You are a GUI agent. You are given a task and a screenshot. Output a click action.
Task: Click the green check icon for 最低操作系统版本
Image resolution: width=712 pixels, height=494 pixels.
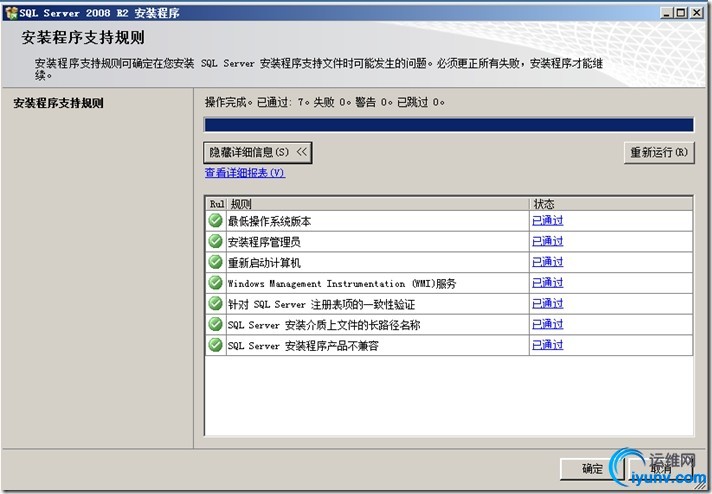pyautogui.click(x=215, y=220)
